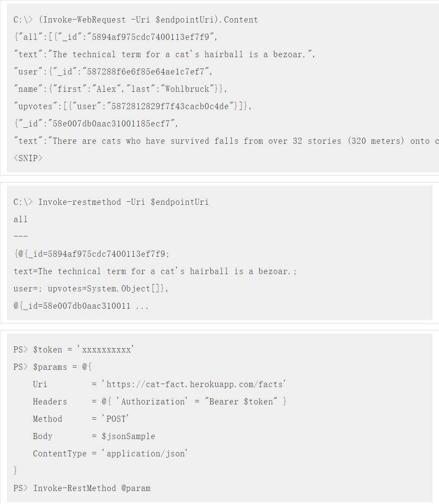Click the "all" column header output
This screenshot has width=439, height=504.
[x=20, y=220]
